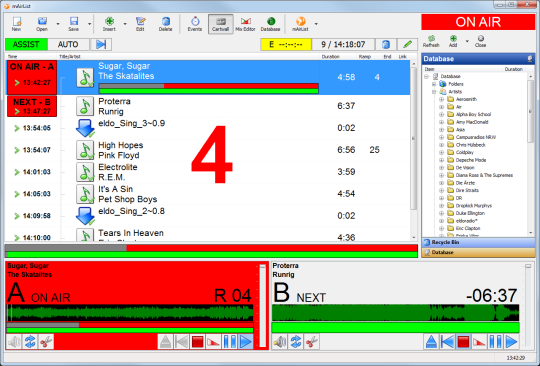Click the Edit toolbar icon
The image size is (540, 366).
point(140,24)
